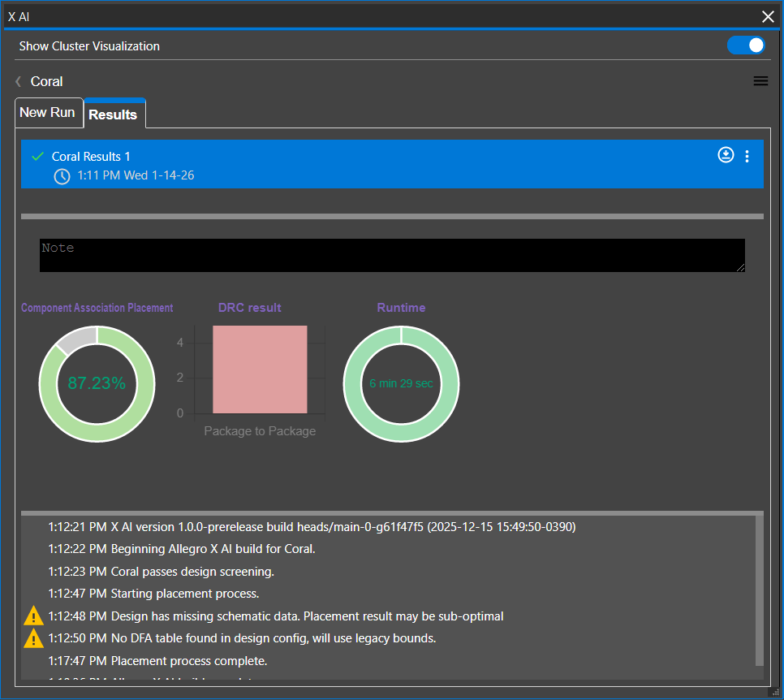Click the 87.23% placement donut chart
Viewport: 784px width, 700px height.
(x=97, y=383)
